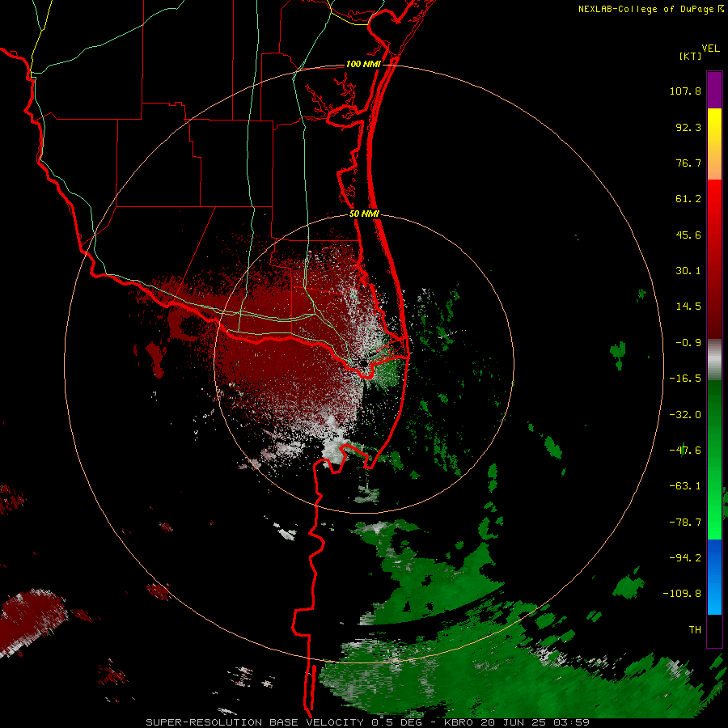
Task: Click the TH legend label
Action: tap(695, 630)
